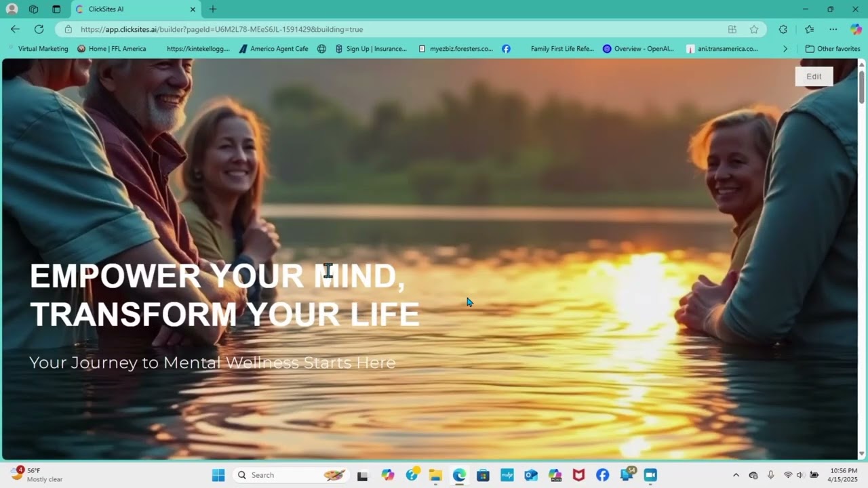Open Microsoft 365 Copilot taskbar app
The width and height of the screenshot is (868, 488).
pyautogui.click(x=555, y=475)
